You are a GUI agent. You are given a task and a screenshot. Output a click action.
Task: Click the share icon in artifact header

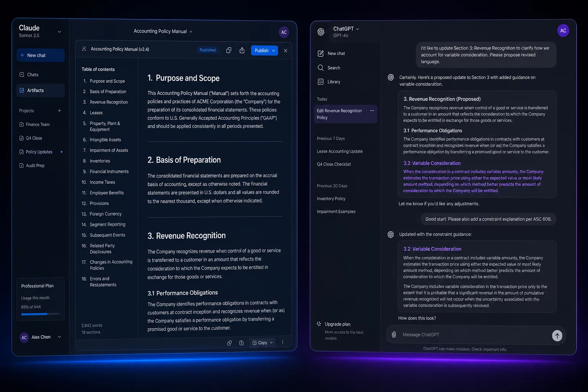[242, 50]
